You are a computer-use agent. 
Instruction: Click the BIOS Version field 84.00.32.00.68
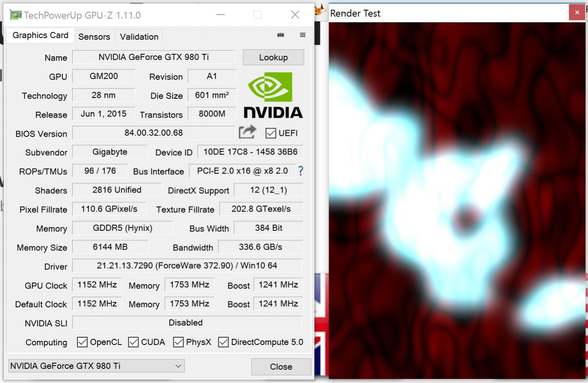tap(153, 133)
